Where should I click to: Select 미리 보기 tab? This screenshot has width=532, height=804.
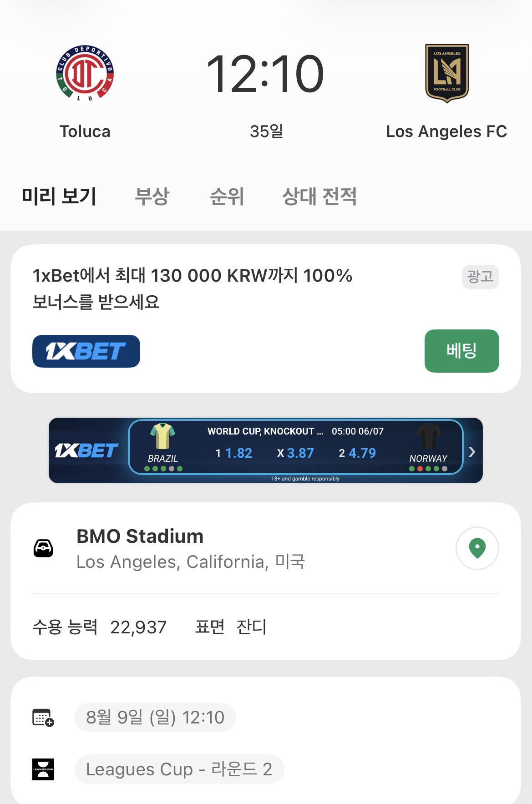[x=59, y=197]
